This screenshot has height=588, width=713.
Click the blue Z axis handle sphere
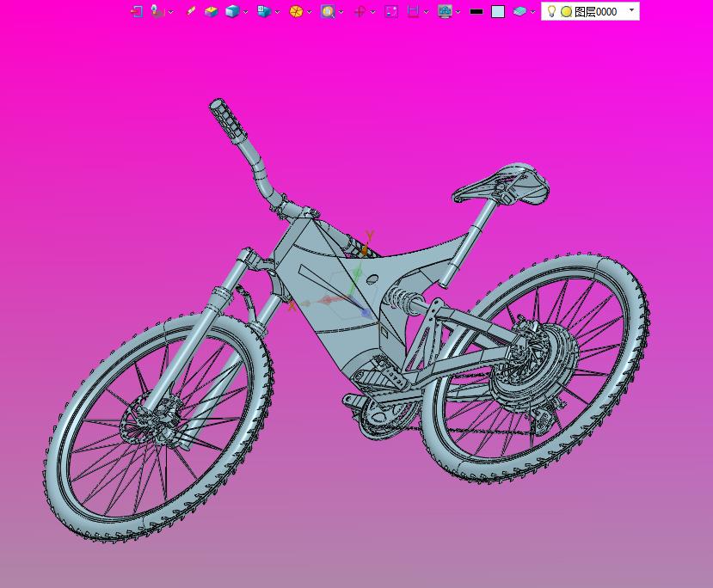[366, 313]
